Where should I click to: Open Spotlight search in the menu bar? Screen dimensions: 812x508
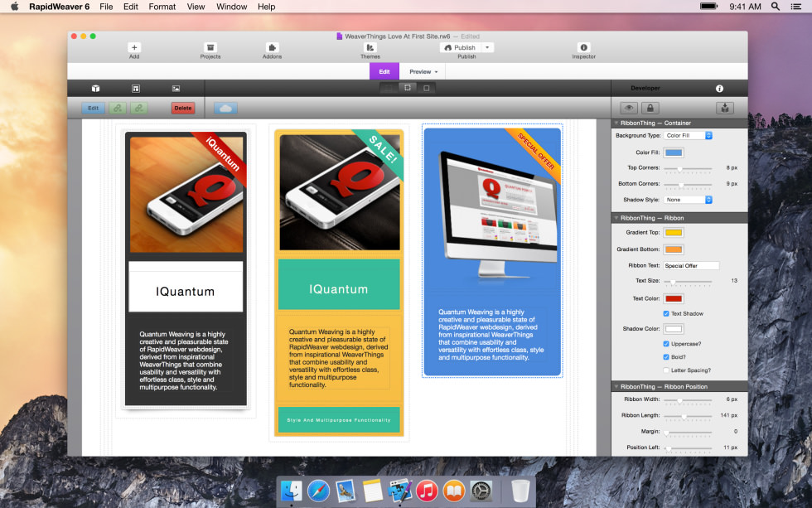coord(776,6)
